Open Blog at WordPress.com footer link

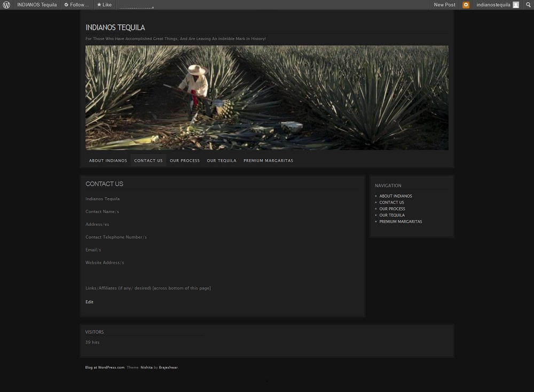pos(105,367)
